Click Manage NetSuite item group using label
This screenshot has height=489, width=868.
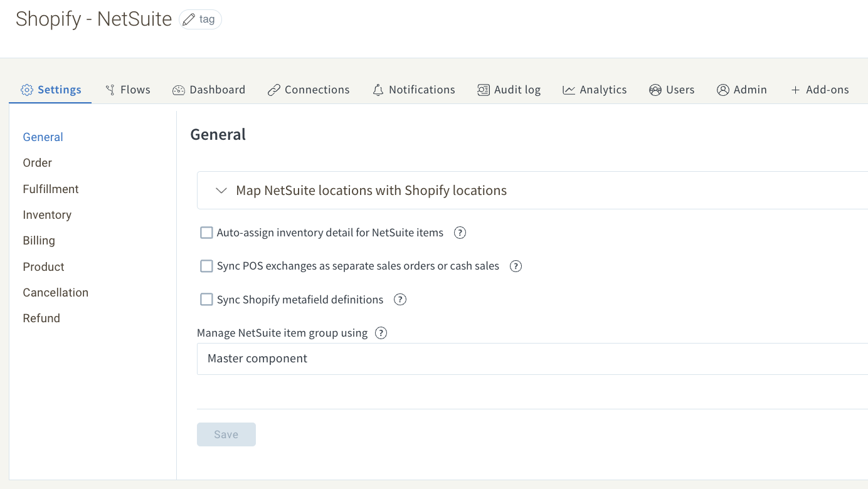coord(282,333)
